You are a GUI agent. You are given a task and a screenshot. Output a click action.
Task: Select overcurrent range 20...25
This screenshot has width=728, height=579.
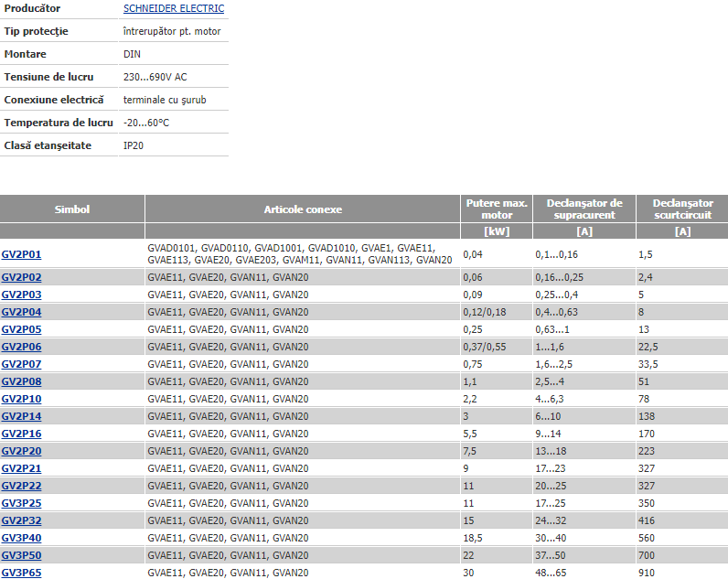(551, 486)
